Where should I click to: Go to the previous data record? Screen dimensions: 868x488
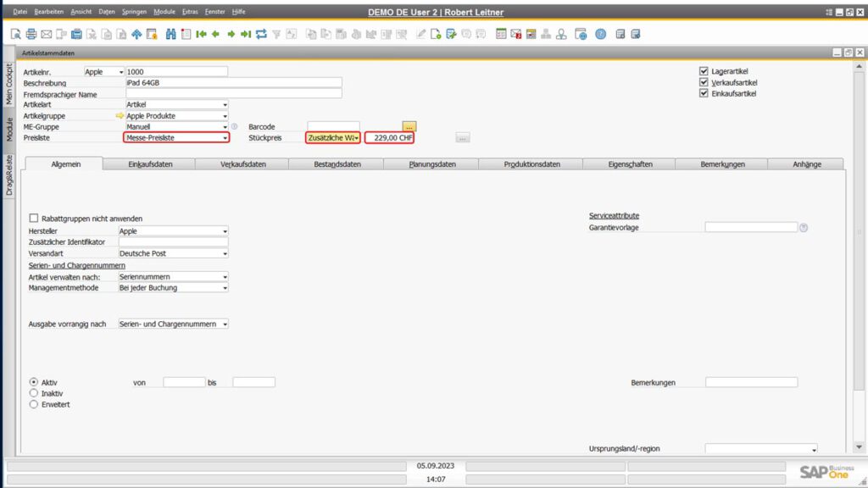[x=216, y=34]
